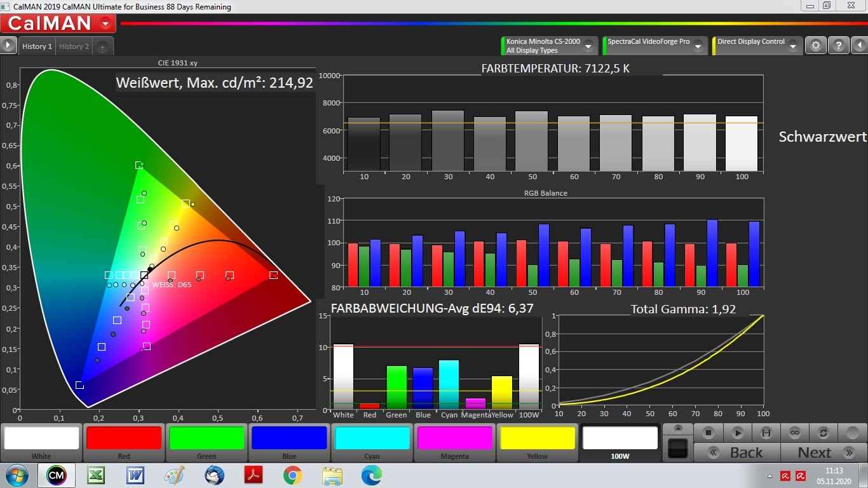
Task: Click the Cyan bar in dE94 chart
Action: (449, 384)
